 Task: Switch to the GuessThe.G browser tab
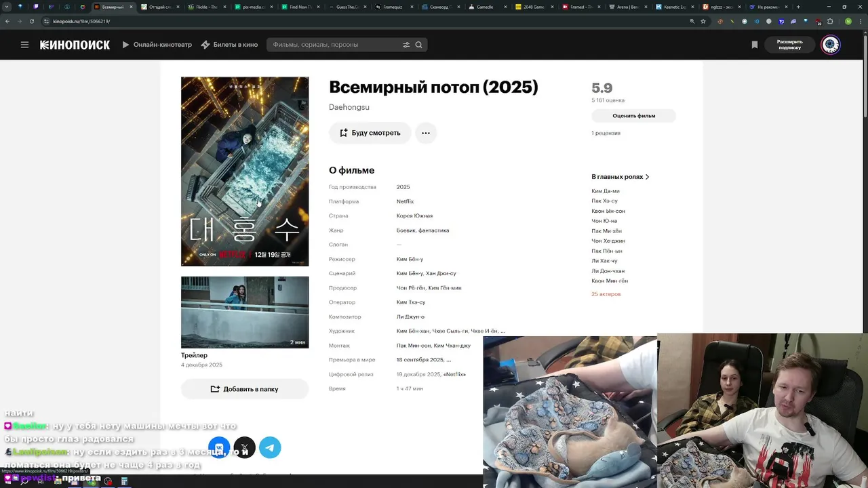(347, 7)
